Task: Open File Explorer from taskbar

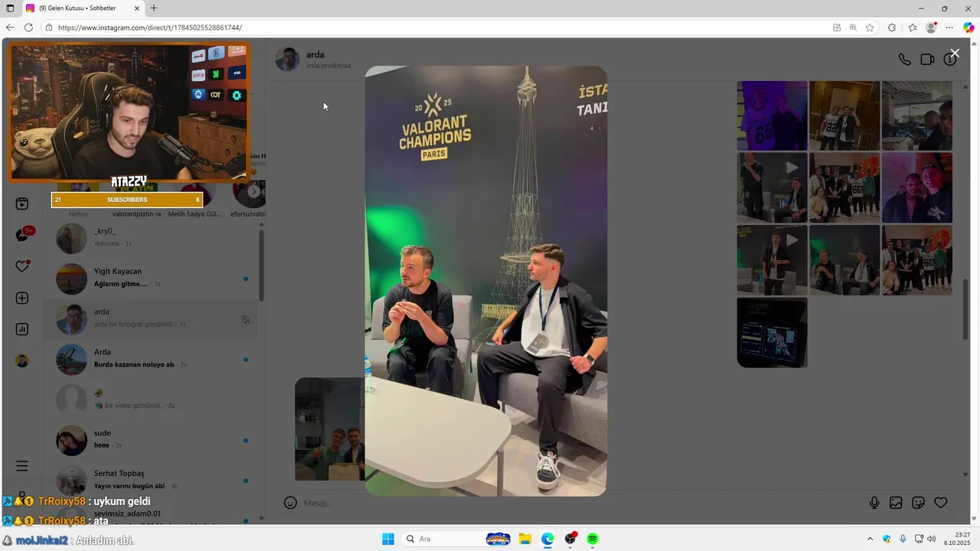Action: click(x=524, y=539)
